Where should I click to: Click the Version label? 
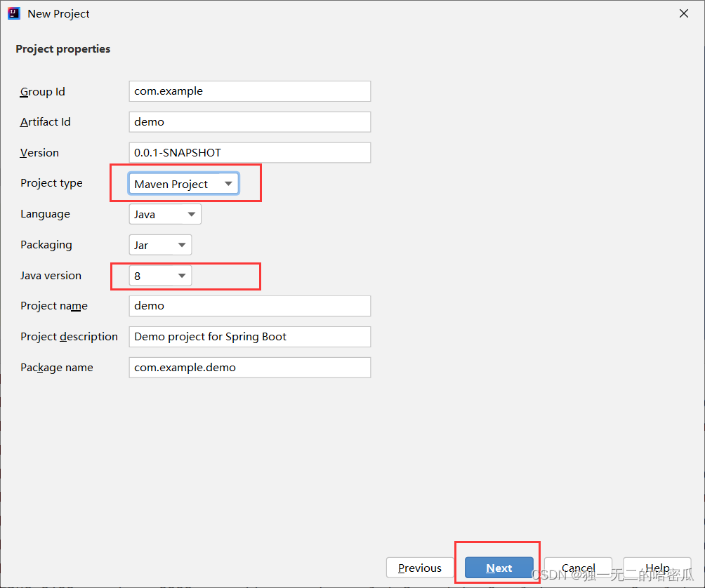click(39, 153)
